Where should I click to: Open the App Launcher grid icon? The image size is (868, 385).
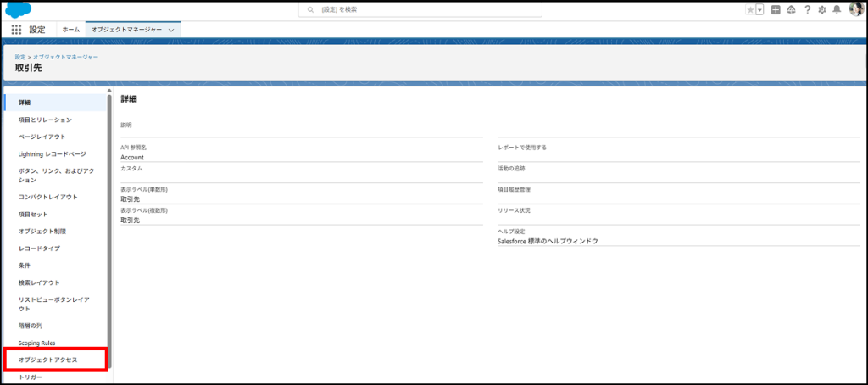[17, 30]
